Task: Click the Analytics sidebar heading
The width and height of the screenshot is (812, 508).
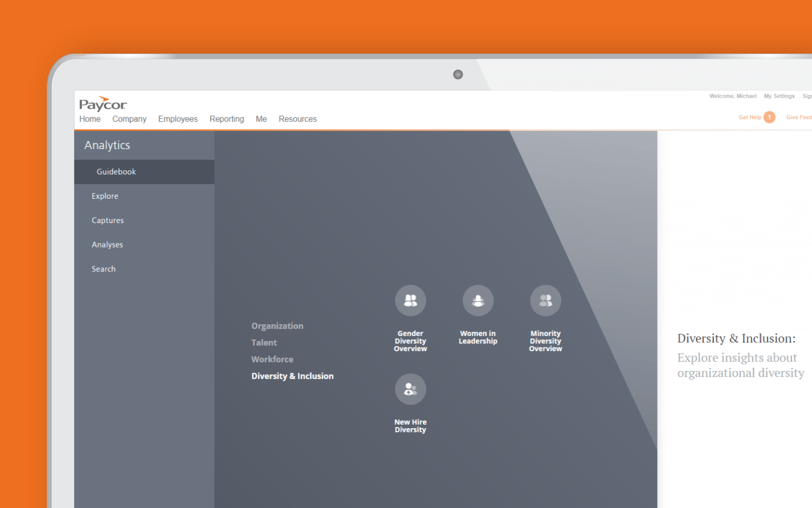Action: (x=107, y=145)
